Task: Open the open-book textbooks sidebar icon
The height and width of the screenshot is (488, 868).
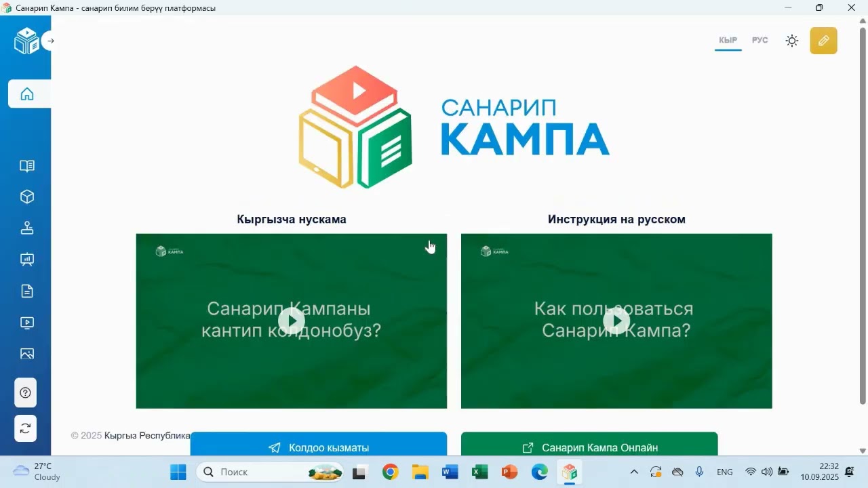Action: (27, 166)
